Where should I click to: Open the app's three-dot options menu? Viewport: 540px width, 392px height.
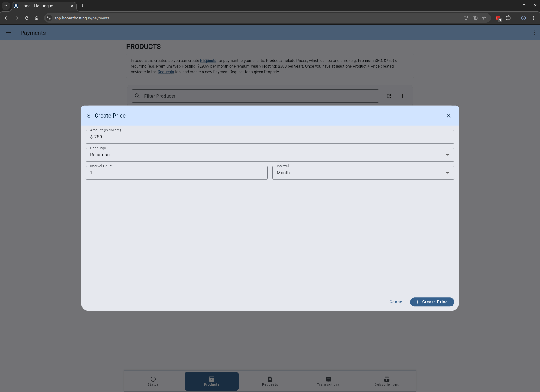coord(534,33)
